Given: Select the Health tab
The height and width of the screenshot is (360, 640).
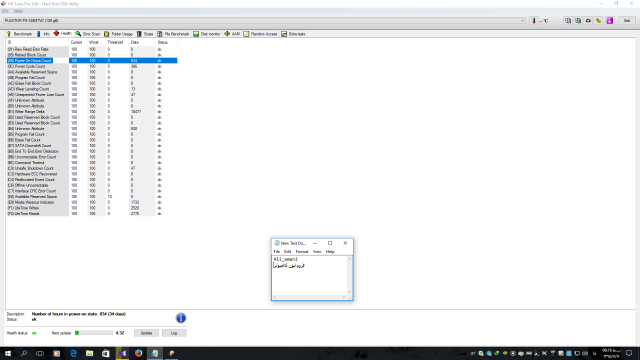Looking at the screenshot, I should click(x=62, y=33).
